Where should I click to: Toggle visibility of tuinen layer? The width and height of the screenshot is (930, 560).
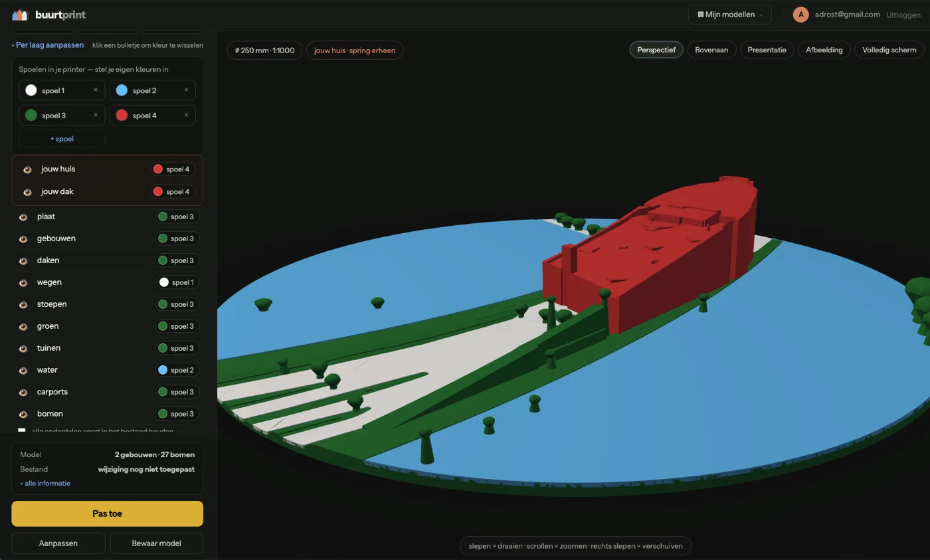coord(23,348)
